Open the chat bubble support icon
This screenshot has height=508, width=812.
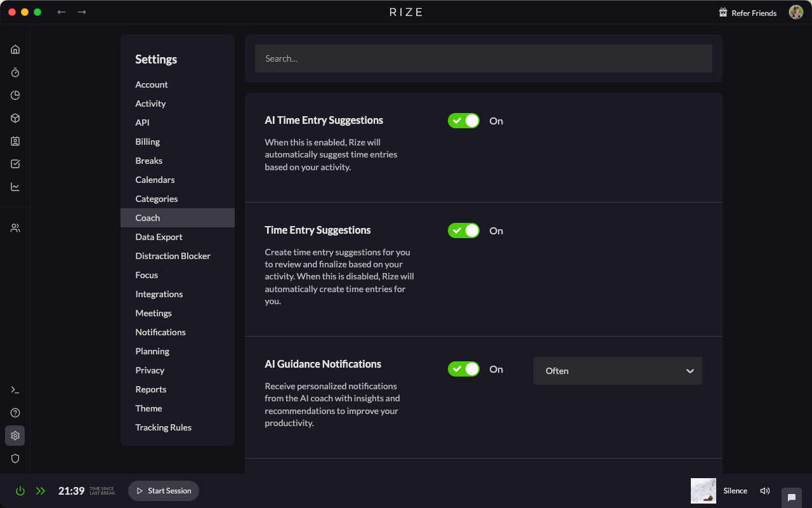(x=792, y=497)
